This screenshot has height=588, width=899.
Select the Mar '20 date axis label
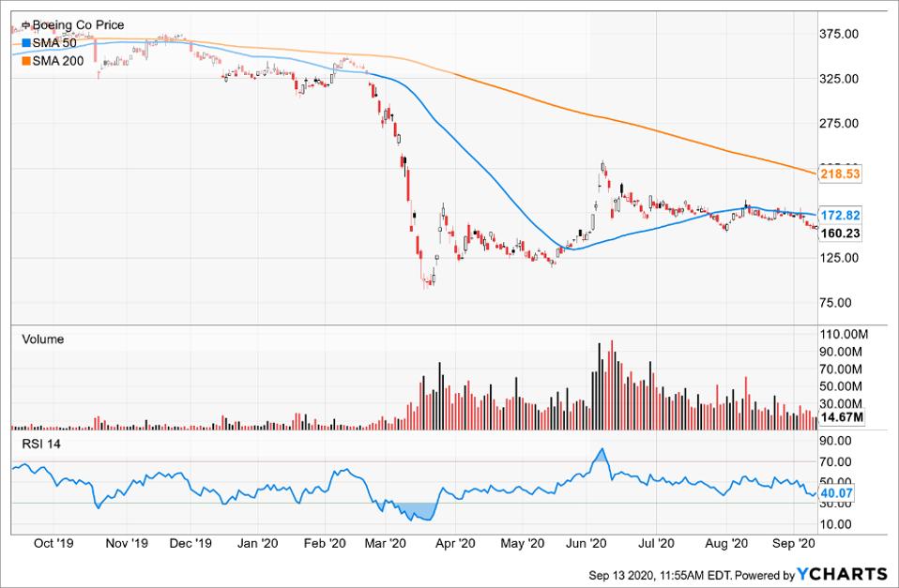coord(385,543)
